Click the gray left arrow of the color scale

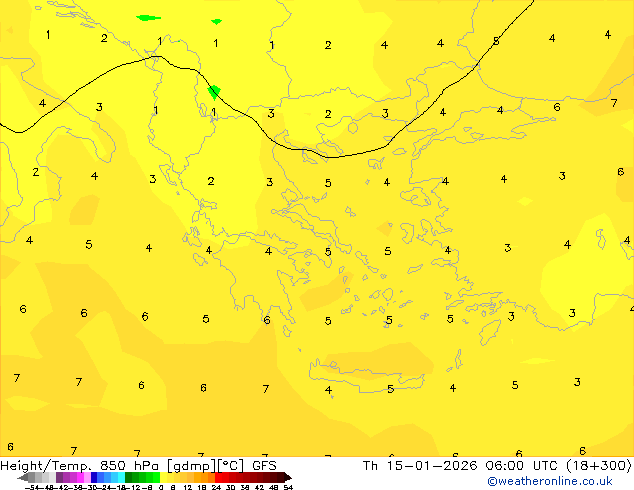tap(23, 478)
